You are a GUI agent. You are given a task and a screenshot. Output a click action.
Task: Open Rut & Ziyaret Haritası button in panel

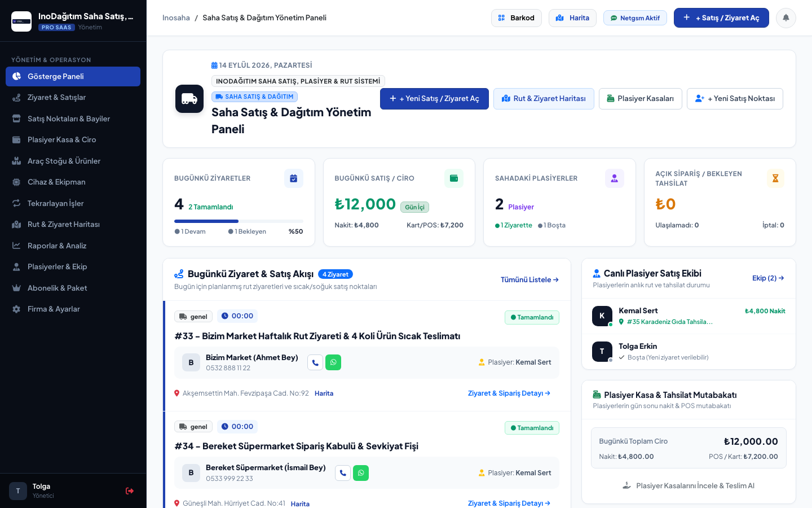tap(544, 99)
